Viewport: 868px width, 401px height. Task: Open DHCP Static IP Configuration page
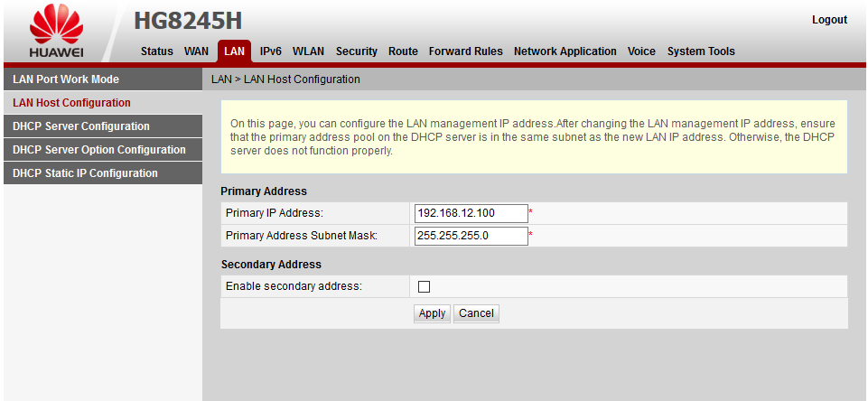[85, 173]
